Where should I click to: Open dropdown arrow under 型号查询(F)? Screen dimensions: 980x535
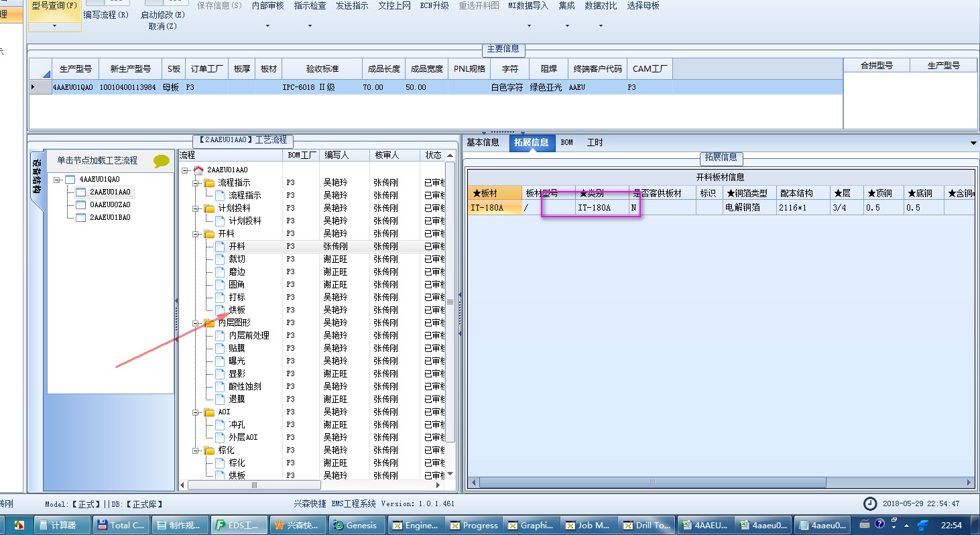54,26
